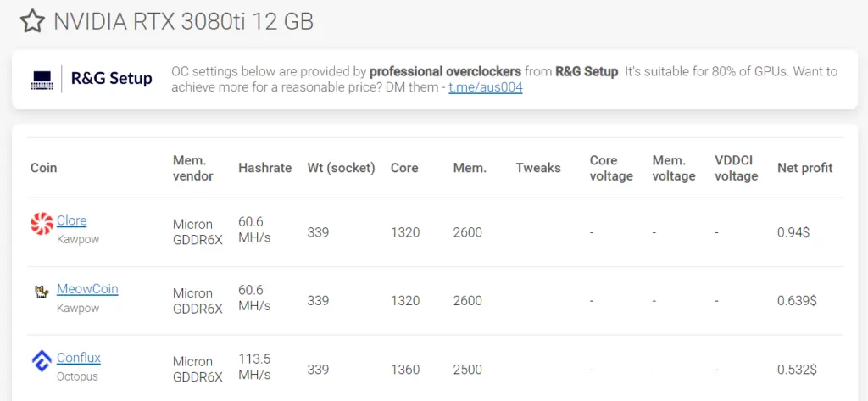Click the red Clore coin icon

point(42,223)
